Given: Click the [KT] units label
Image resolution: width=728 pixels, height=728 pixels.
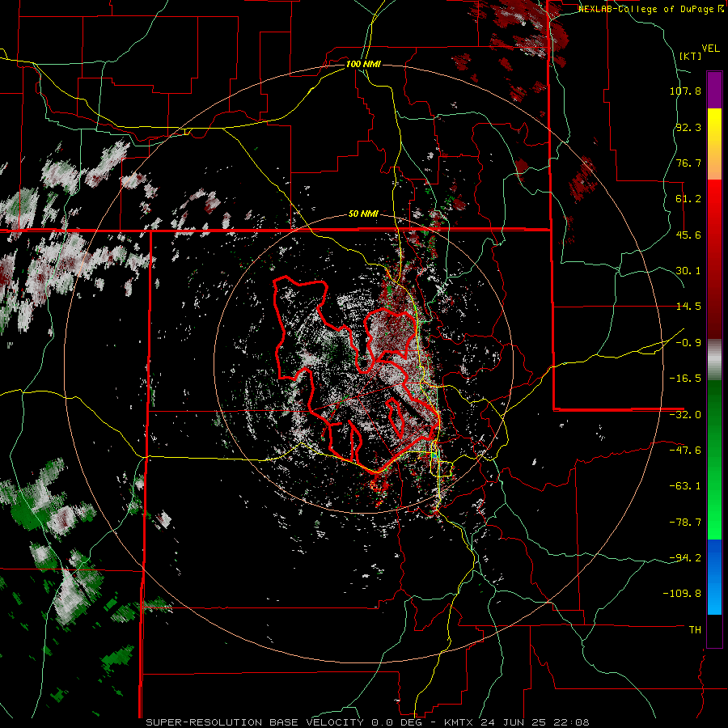Looking at the screenshot, I should [x=691, y=56].
